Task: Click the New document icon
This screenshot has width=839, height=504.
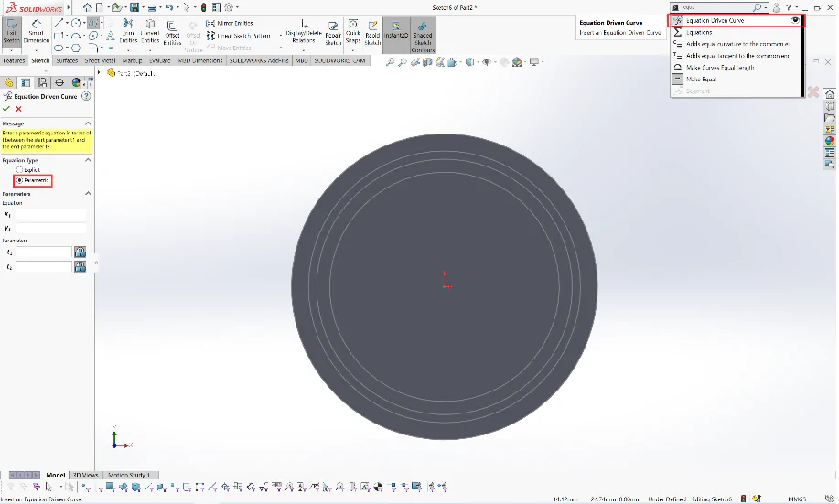Action: [100, 7]
